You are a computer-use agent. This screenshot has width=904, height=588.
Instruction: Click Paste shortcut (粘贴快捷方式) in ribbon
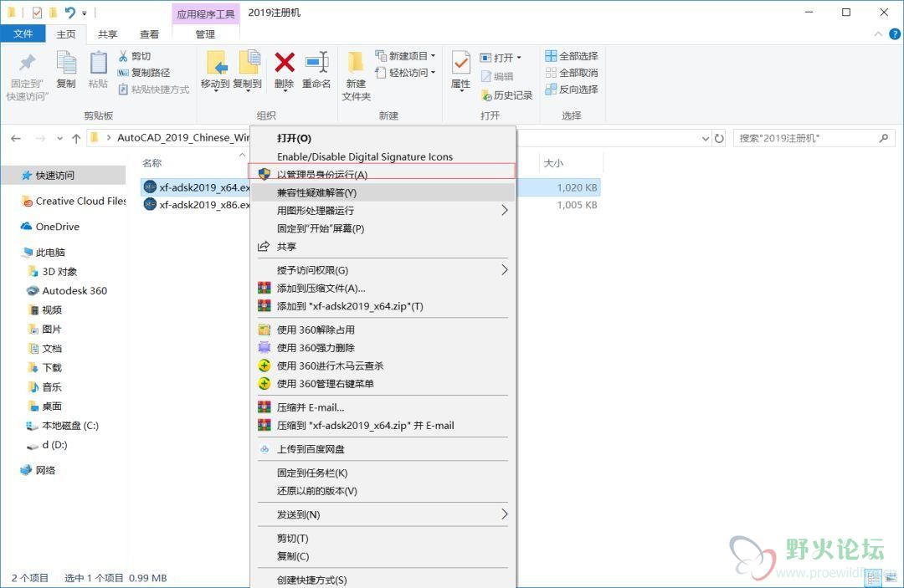153,89
